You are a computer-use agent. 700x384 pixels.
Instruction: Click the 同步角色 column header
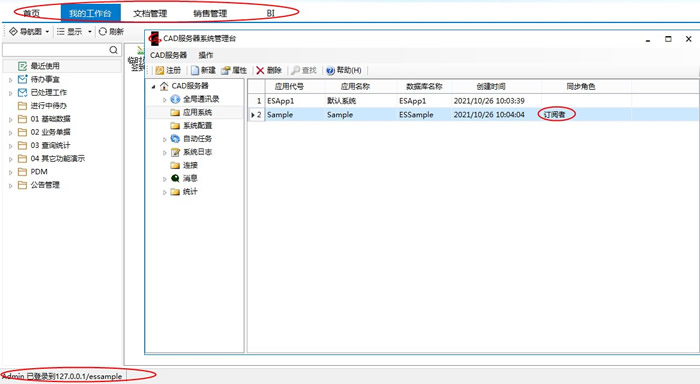pos(586,87)
